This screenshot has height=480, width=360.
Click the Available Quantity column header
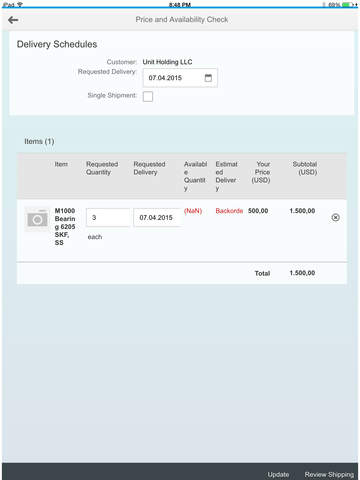point(195,176)
